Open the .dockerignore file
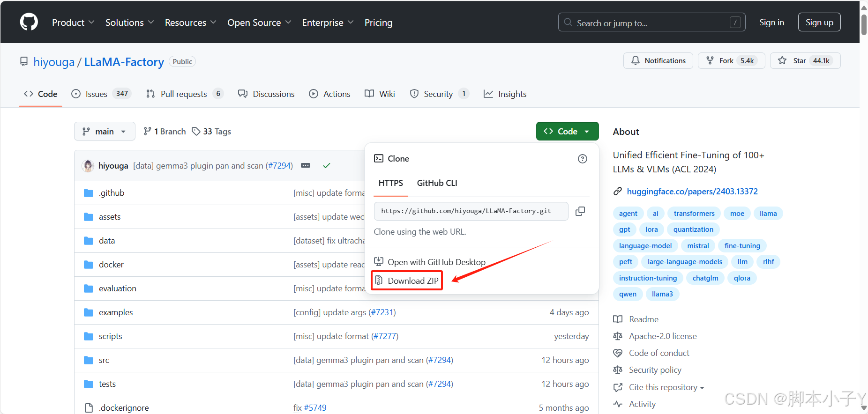The width and height of the screenshot is (868, 414). pos(124,408)
